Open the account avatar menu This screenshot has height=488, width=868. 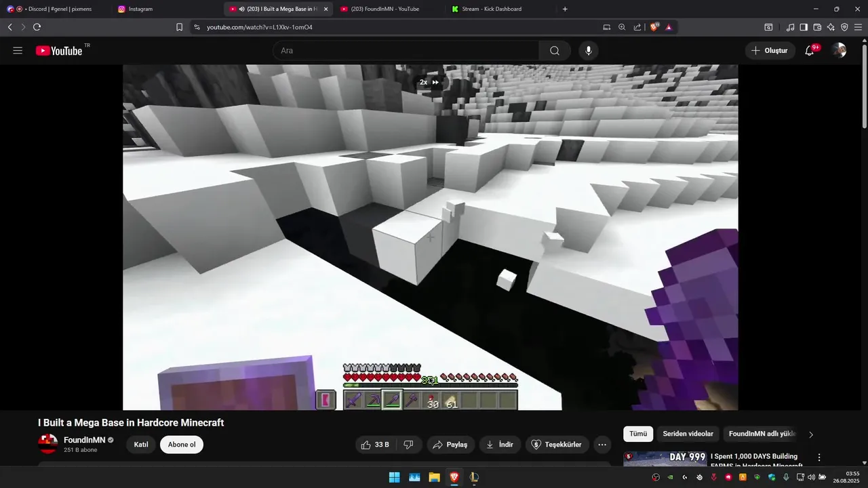tap(840, 51)
